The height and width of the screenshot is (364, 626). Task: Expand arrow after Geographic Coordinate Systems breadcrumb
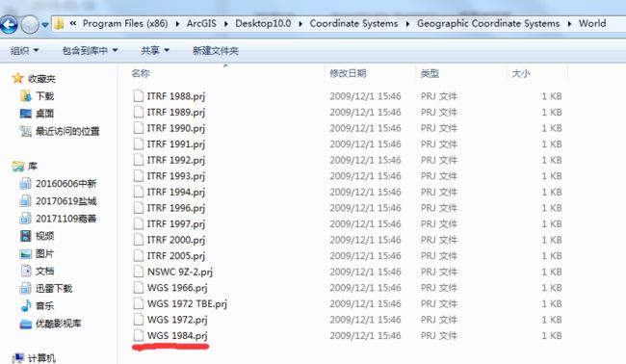569,24
